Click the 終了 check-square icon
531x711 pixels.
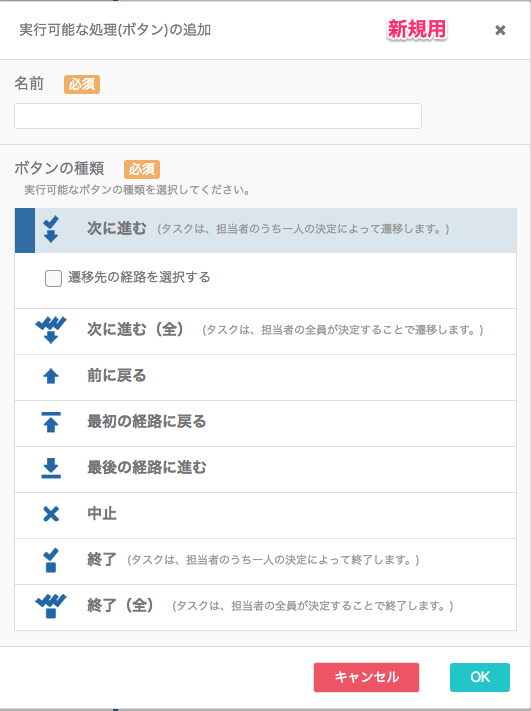pos(51,560)
